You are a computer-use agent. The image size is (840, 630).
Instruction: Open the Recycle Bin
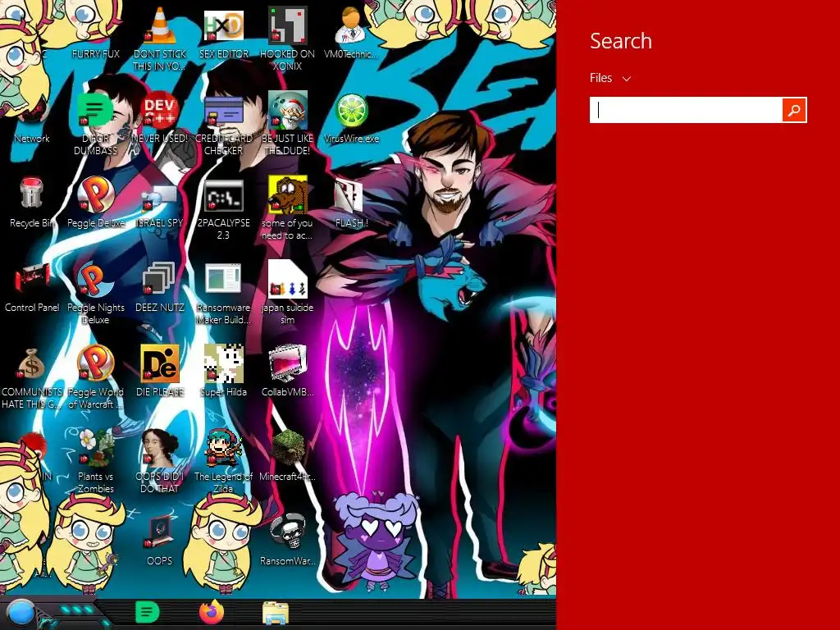(x=32, y=194)
